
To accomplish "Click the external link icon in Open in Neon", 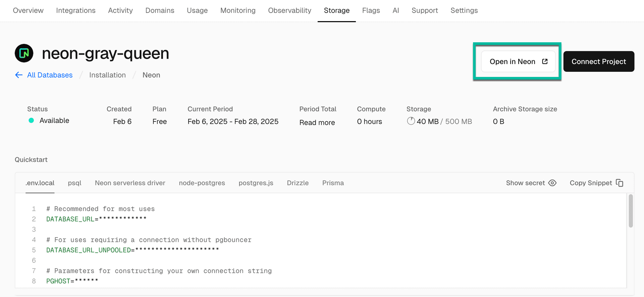I will click(545, 61).
